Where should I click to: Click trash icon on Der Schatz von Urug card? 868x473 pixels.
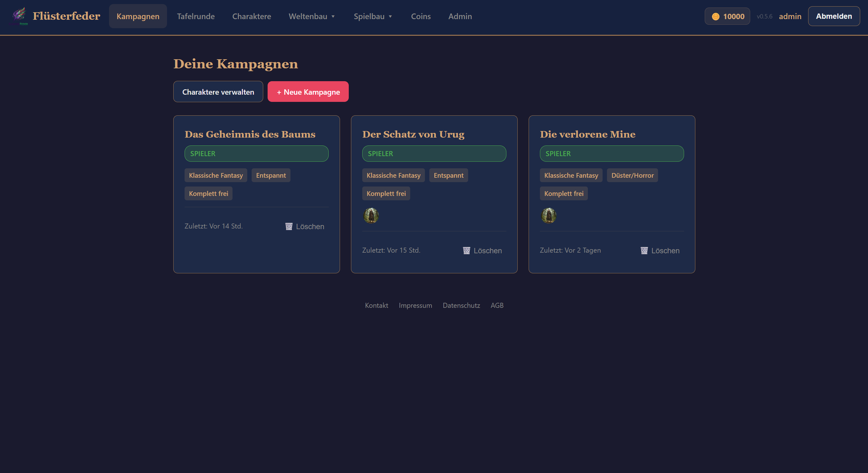pyautogui.click(x=466, y=250)
